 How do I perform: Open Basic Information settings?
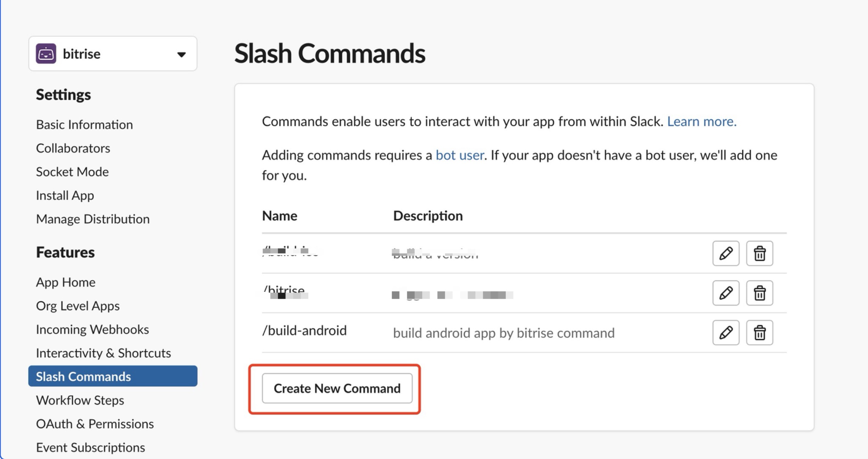coord(84,124)
